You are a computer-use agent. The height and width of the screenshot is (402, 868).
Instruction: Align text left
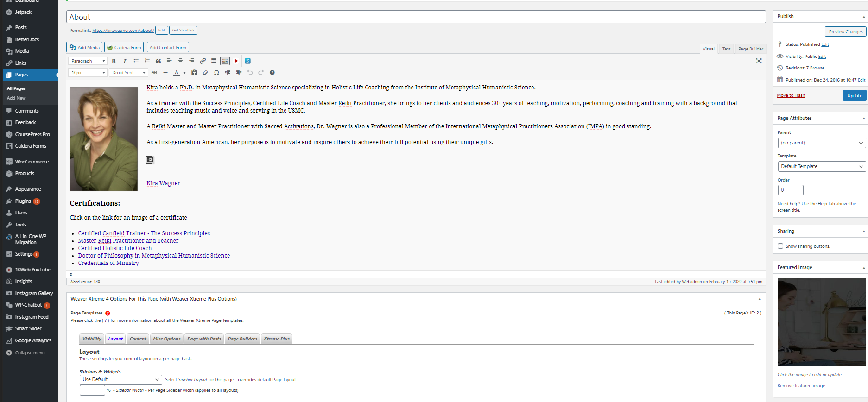click(169, 61)
